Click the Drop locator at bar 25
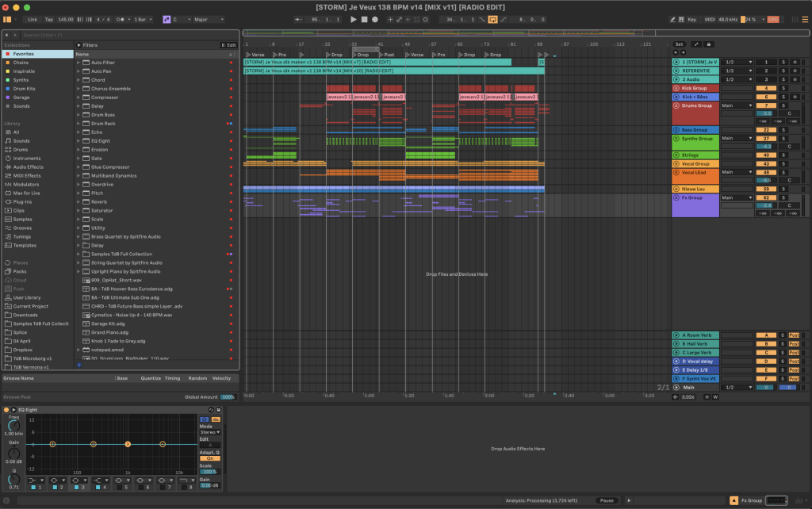The width and height of the screenshot is (812, 509). (334, 55)
